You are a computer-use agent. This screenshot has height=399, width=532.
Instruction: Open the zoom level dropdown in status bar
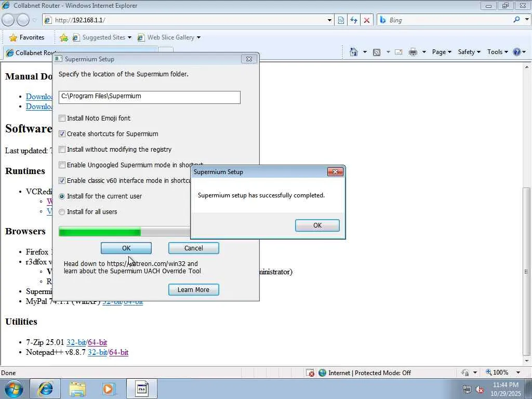pyautogui.click(x=518, y=373)
